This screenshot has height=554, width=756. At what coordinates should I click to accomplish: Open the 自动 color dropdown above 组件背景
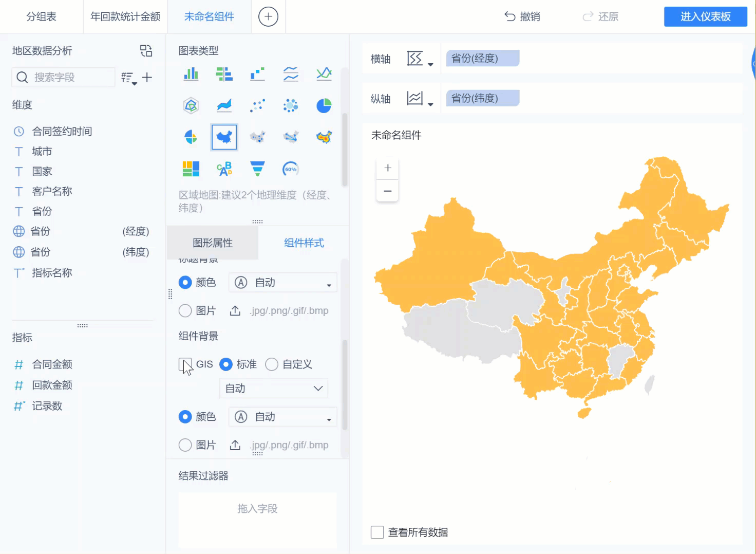[x=282, y=283]
